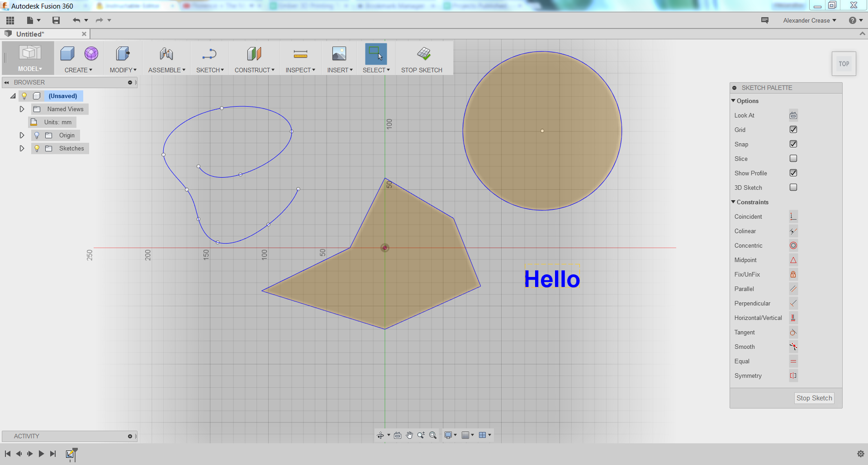Image resolution: width=868 pixels, height=465 pixels.
Task: Apply the Equal constraint
Action: [793, 361]
